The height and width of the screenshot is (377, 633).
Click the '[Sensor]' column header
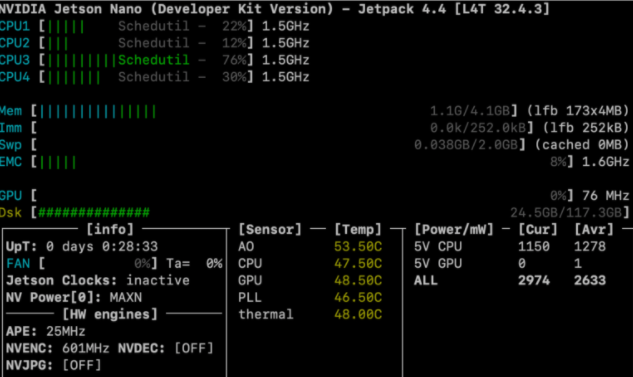pos(270,230)
